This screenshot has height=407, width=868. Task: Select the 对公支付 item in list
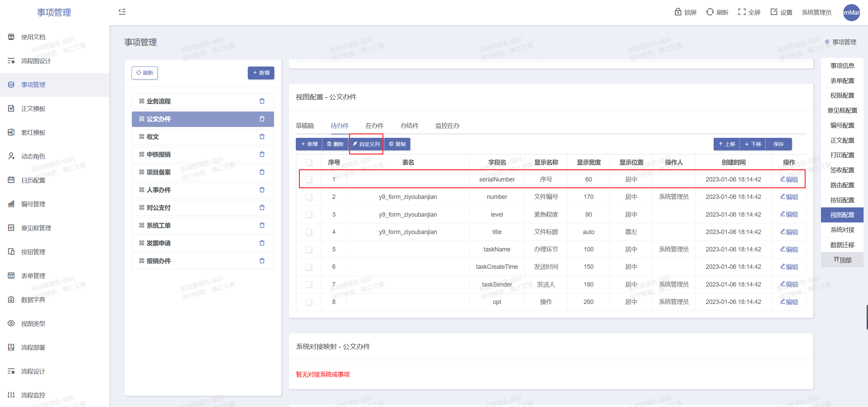[203, 207]
